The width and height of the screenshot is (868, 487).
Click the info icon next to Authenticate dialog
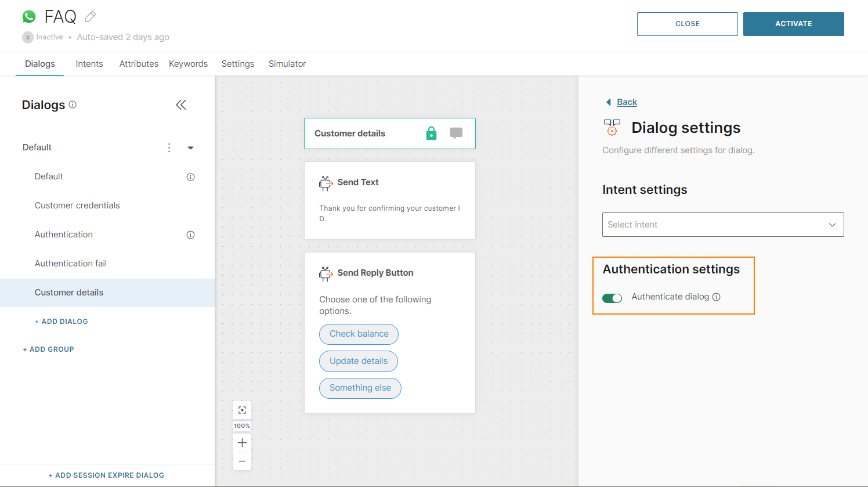tap(717, 297)
